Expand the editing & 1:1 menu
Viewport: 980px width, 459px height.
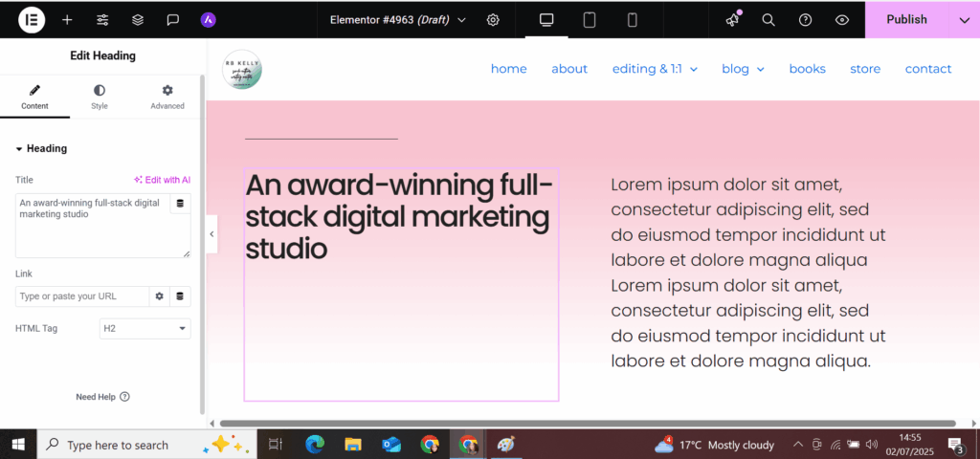655,69
